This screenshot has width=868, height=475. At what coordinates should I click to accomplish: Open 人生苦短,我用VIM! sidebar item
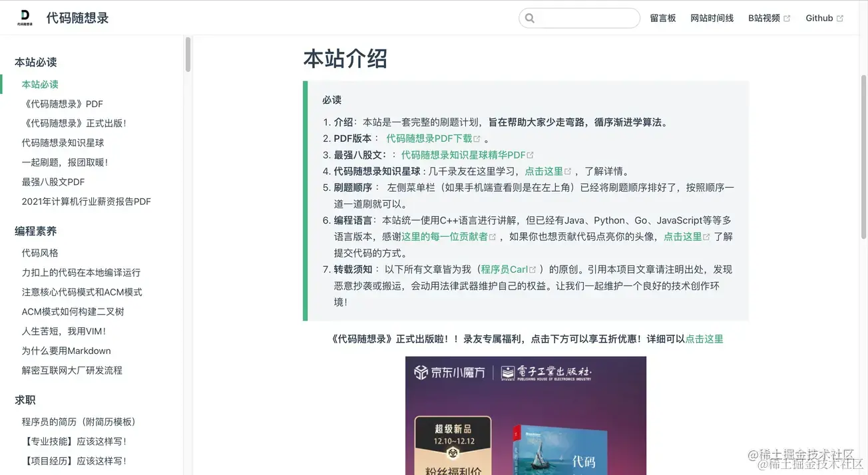64,331
